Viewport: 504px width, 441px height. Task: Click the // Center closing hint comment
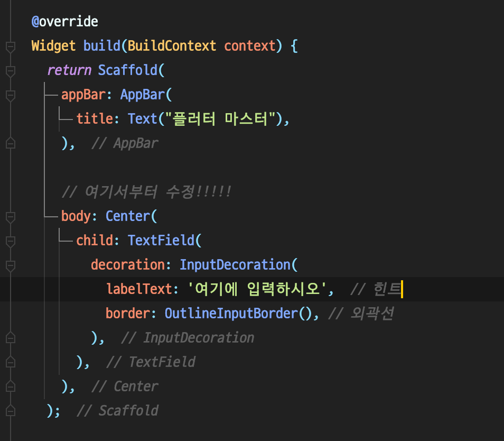(x=125, y=387)
